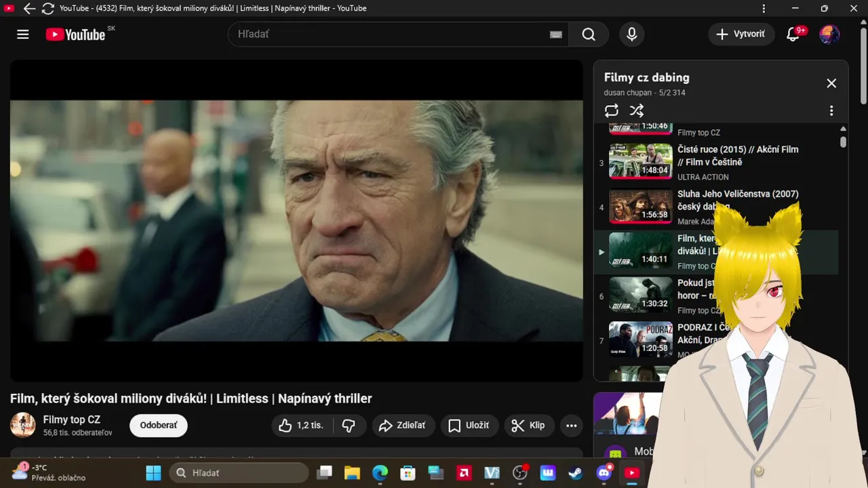The width and height of the screenshot is (868, 488).
Task: Open thumbnail with 1:48:04 duration
Action: click(640, 161)
